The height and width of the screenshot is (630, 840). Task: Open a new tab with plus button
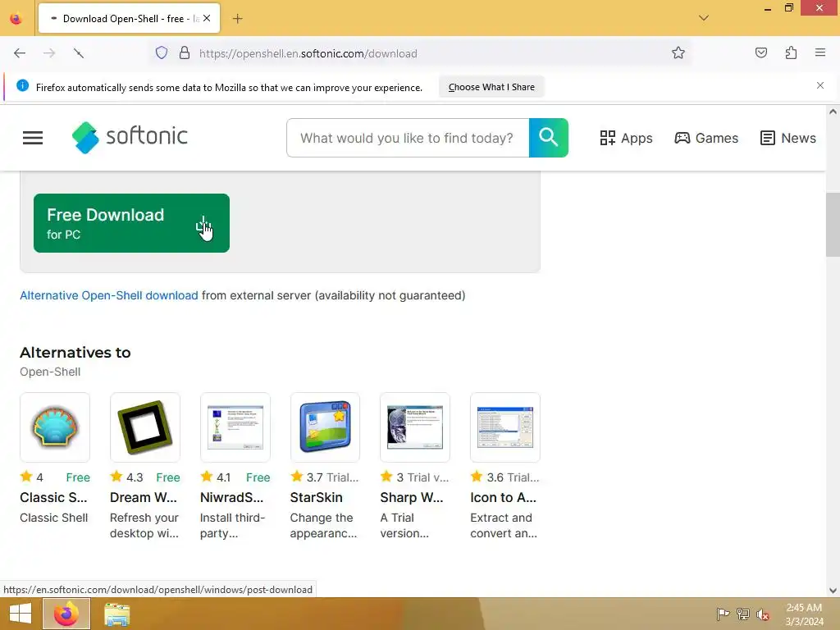point(237,19)
